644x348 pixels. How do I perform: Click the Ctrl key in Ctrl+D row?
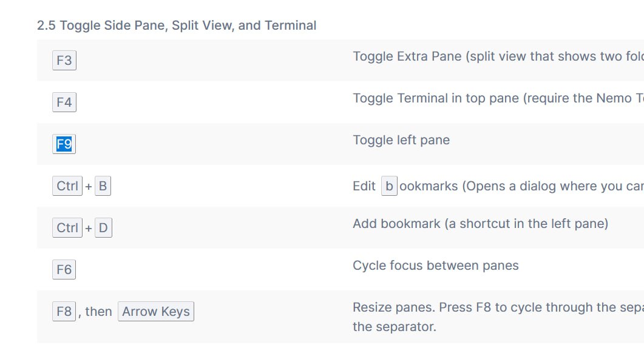click(67, 228)
